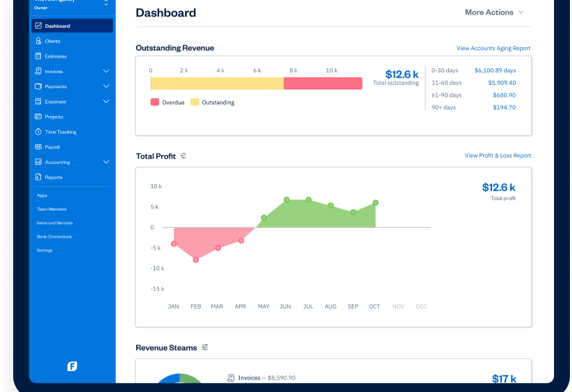Click the Payroll people icon
572x392 pixels.
point(38,147)
